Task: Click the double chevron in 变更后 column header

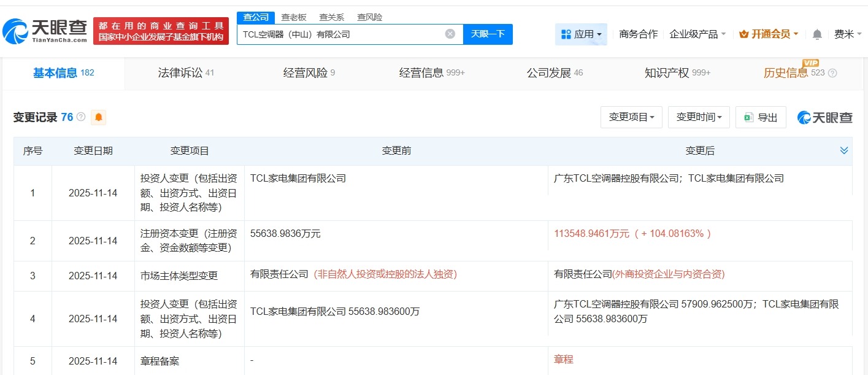Action: pyautogui.click(x=844, y=150)
